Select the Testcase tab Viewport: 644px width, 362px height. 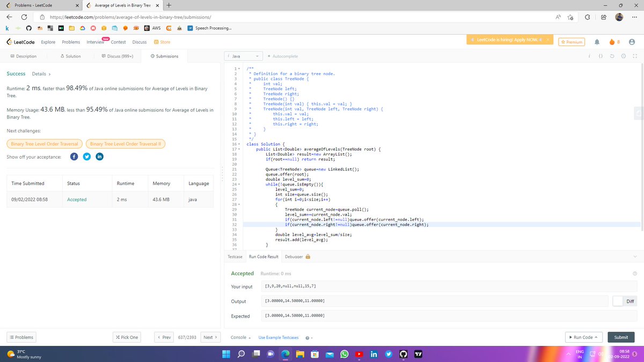235,256
